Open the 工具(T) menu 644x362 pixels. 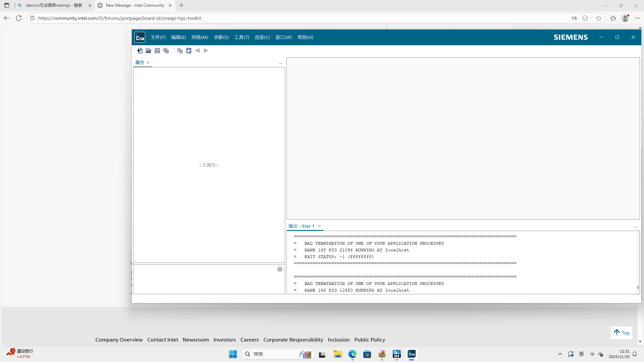[241, 37]
